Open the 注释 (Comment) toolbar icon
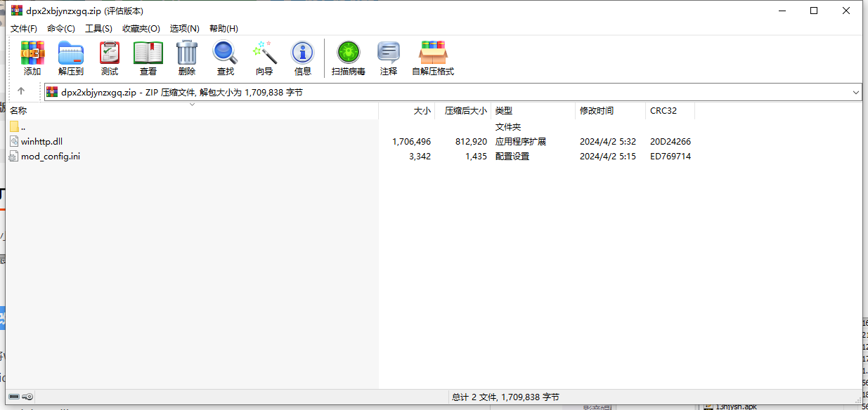Viewport: 868px width, 410px height. (x=389, y=53)
